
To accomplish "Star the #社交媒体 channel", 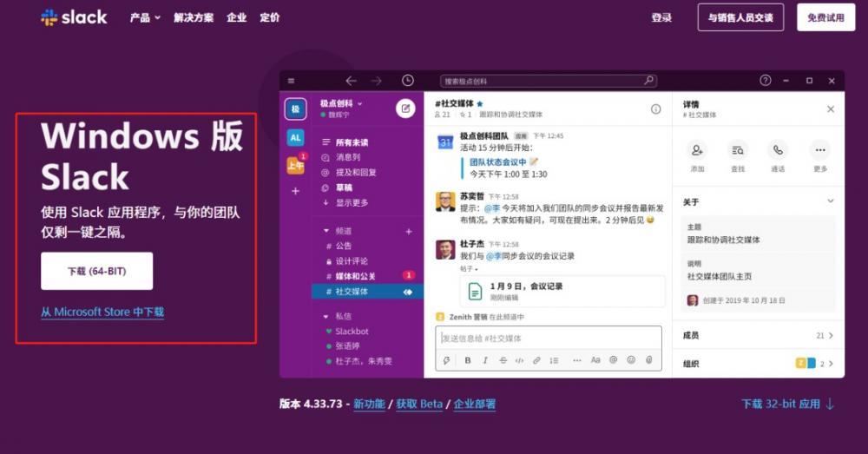I will coord(480,103).
